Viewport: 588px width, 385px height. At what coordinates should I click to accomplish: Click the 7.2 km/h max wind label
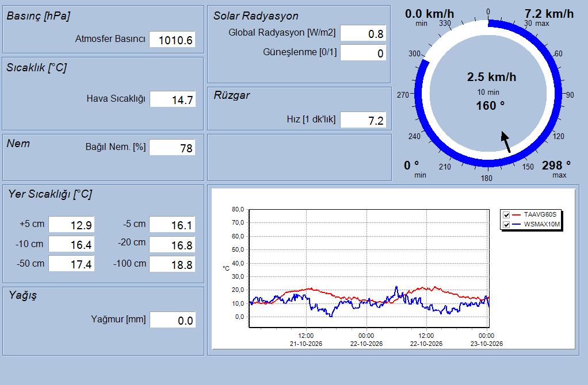point(549,14)
